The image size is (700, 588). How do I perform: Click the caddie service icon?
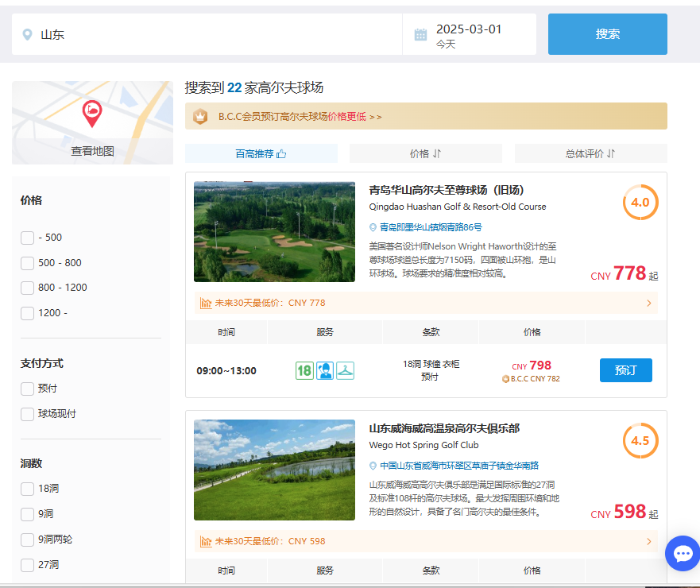[x=325, y=370]
